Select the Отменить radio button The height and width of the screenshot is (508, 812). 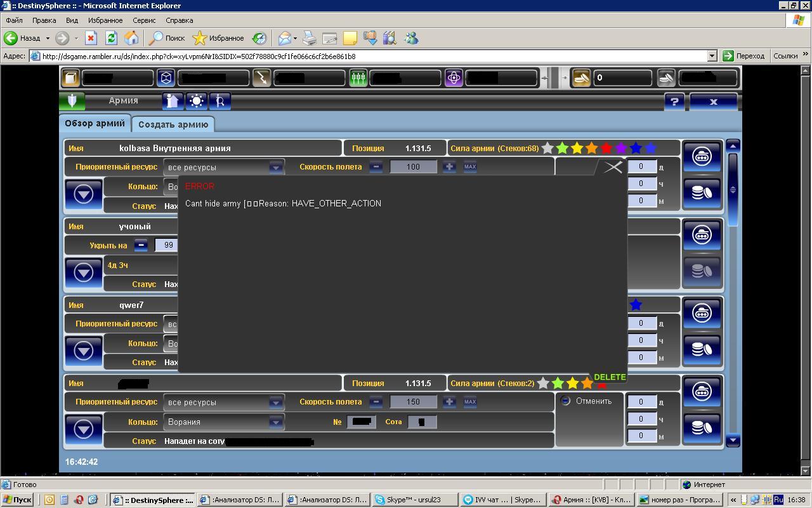566,401
